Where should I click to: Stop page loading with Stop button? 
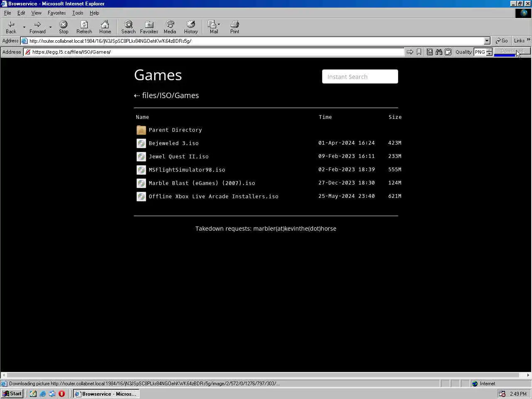click(64, 27)
